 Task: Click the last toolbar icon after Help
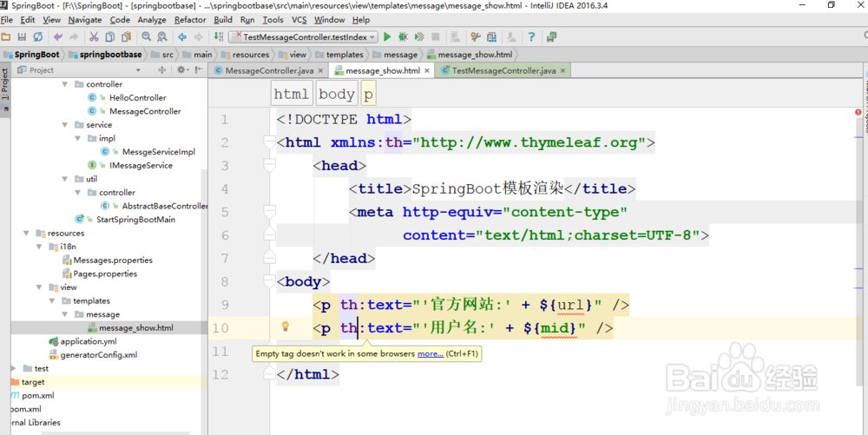[x=551, y=37]
